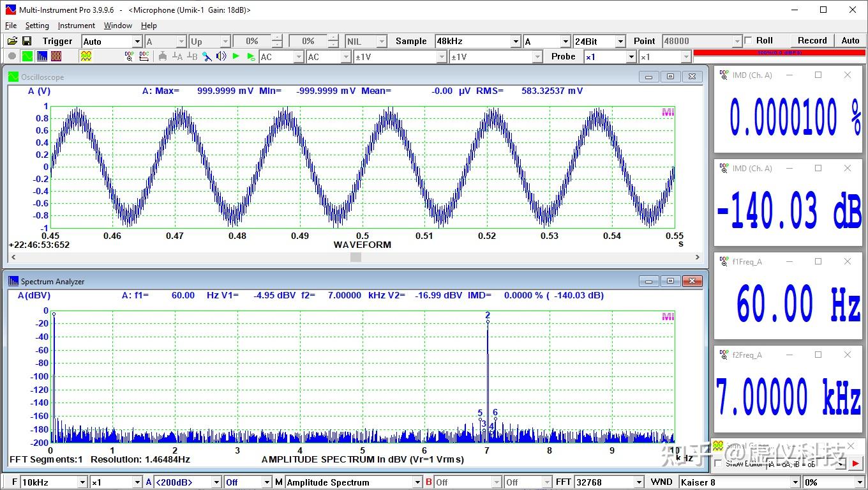Open the DDP viewer icon in toolbar
This screenshot has height=490, width=868.
pyautogui.click(x=130, y=56)
